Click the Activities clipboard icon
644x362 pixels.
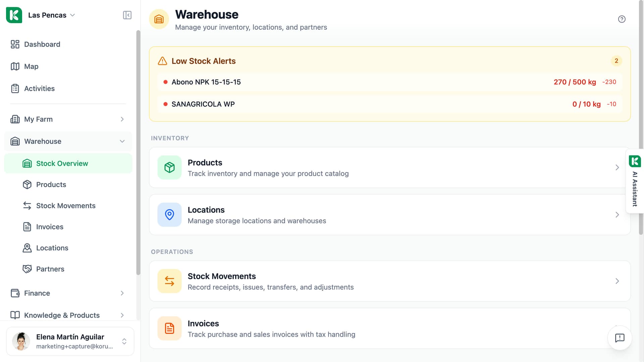15,88
